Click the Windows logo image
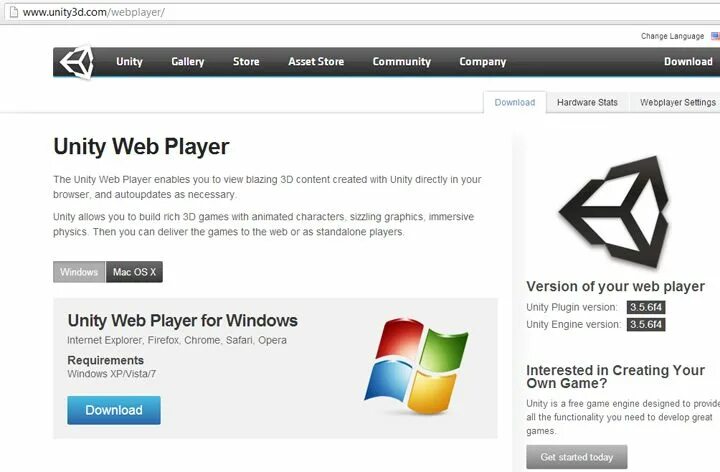Image resolution: width=720 pixels, height=472 pixels. (x=416, y=366)
